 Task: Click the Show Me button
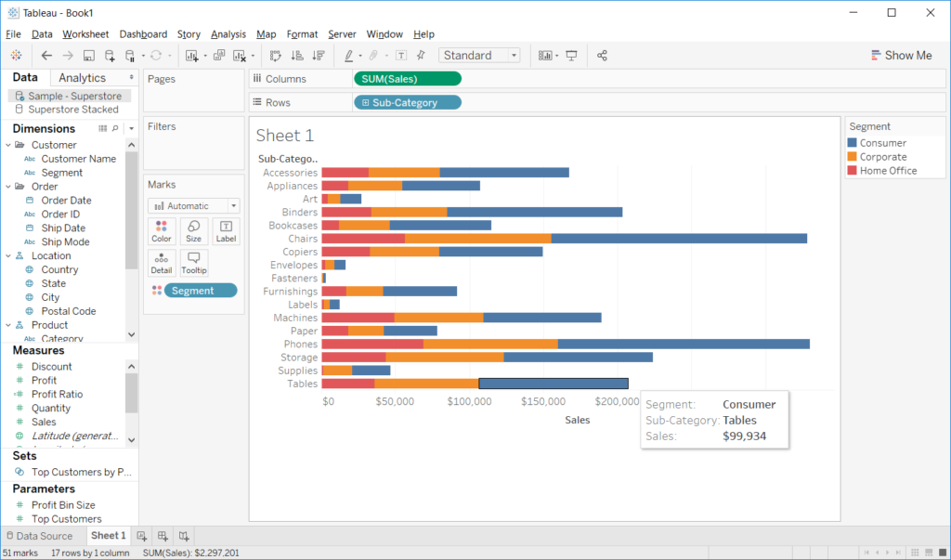click(x=901, y=55)
